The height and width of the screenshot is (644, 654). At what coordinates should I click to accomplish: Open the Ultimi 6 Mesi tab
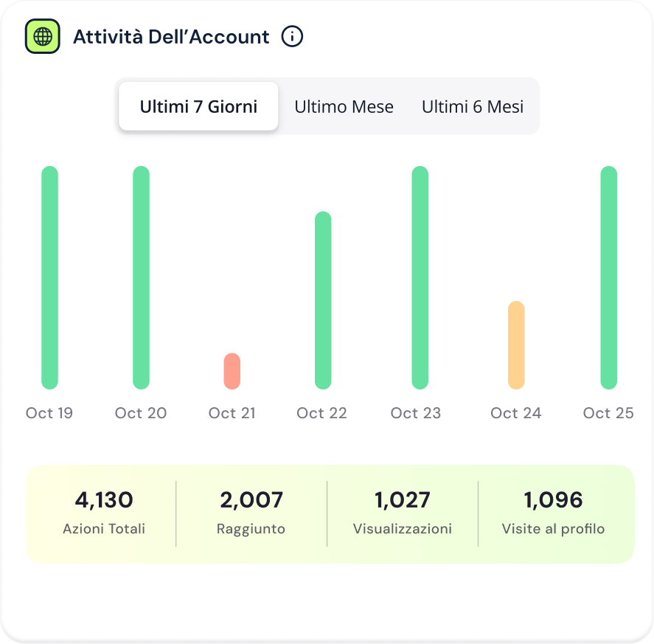tap(473, 106)
